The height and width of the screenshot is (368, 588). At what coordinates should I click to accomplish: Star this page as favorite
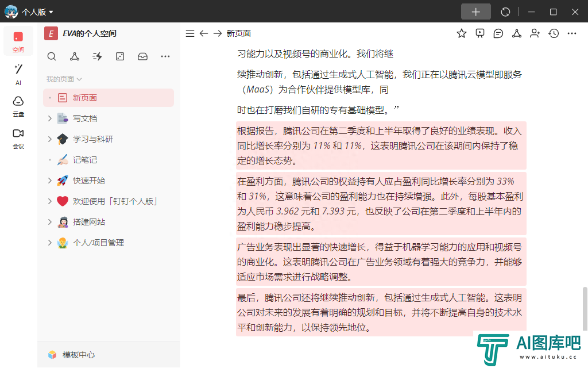[462, 33]
